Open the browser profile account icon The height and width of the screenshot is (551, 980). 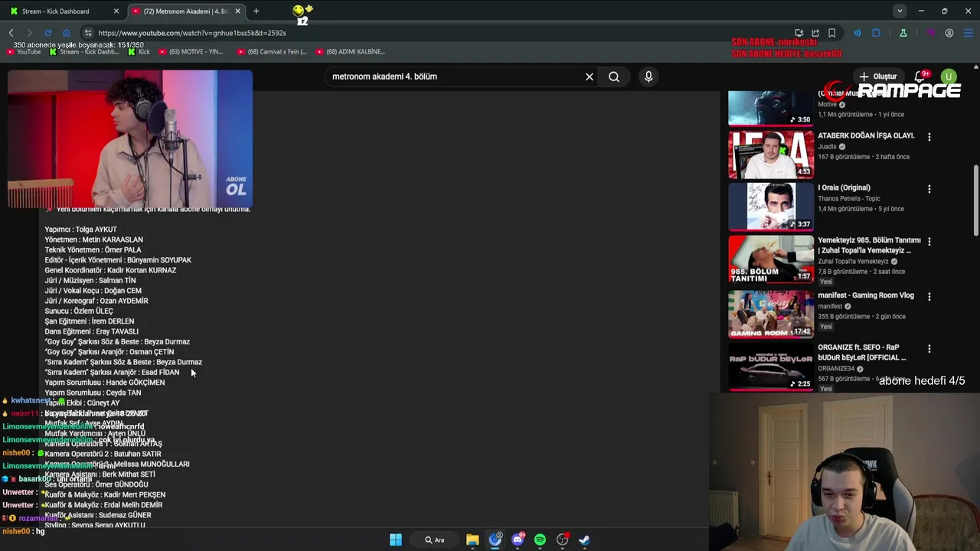pos(949,33)
